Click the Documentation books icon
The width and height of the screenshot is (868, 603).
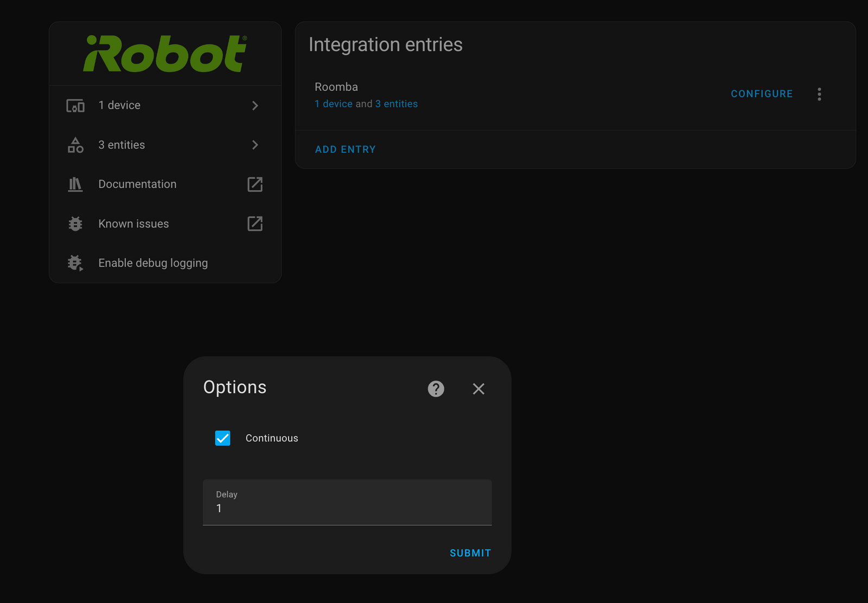pos(75,184)
